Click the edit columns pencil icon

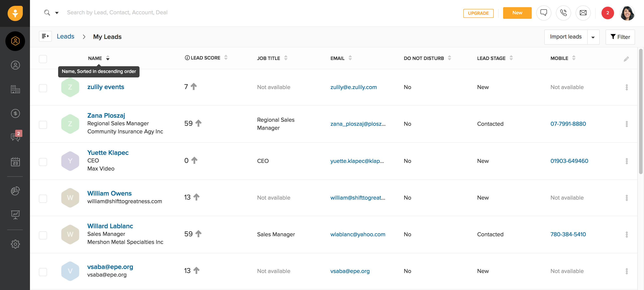pos(626,59)
